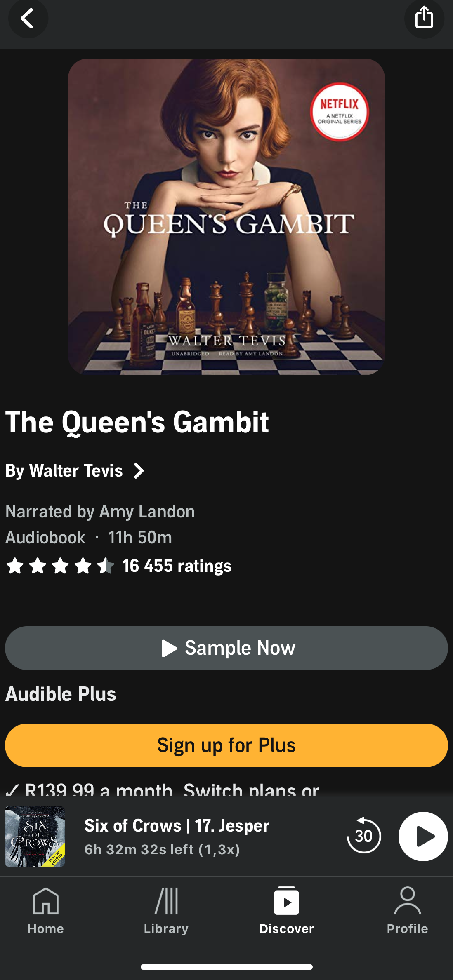Open the 16 455 ratings link
Image resolution: width=453 pixels, height=980 pixels.
click(177, 566)
